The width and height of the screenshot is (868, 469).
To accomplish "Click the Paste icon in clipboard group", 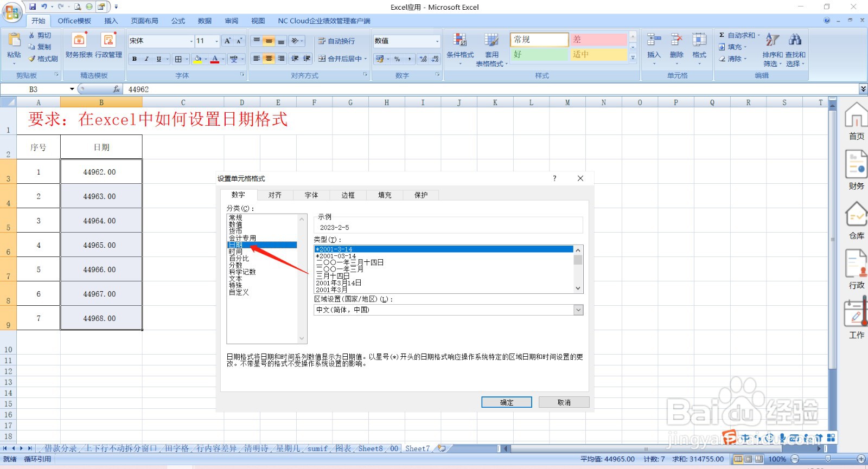I will [14, 41].
